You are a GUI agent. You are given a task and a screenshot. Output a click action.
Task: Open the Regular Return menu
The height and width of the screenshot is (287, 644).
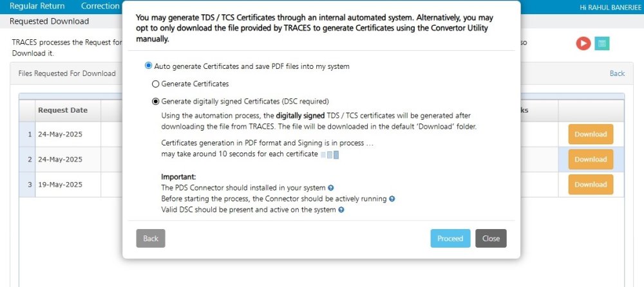(x=37, y=6)
